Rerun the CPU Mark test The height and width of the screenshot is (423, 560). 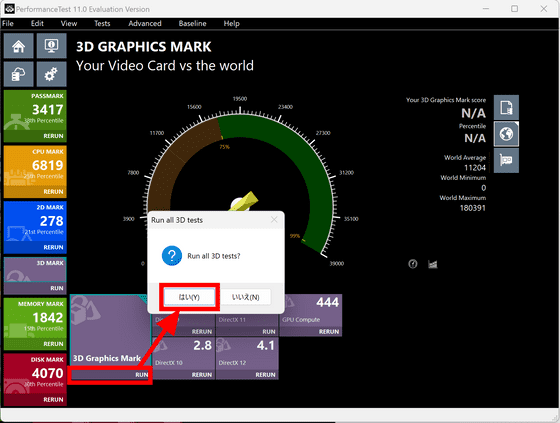(x=53, y=192)
